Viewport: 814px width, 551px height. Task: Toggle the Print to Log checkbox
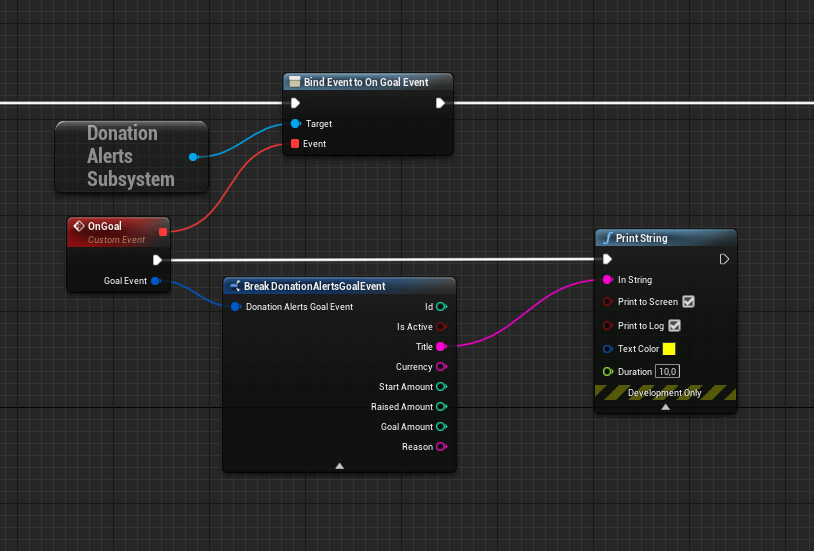coord(674,325)
